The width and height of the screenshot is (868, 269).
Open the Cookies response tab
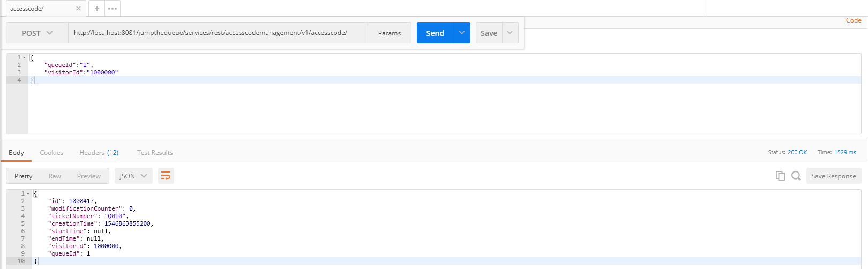pyautogui.click(x=51, y=153)
